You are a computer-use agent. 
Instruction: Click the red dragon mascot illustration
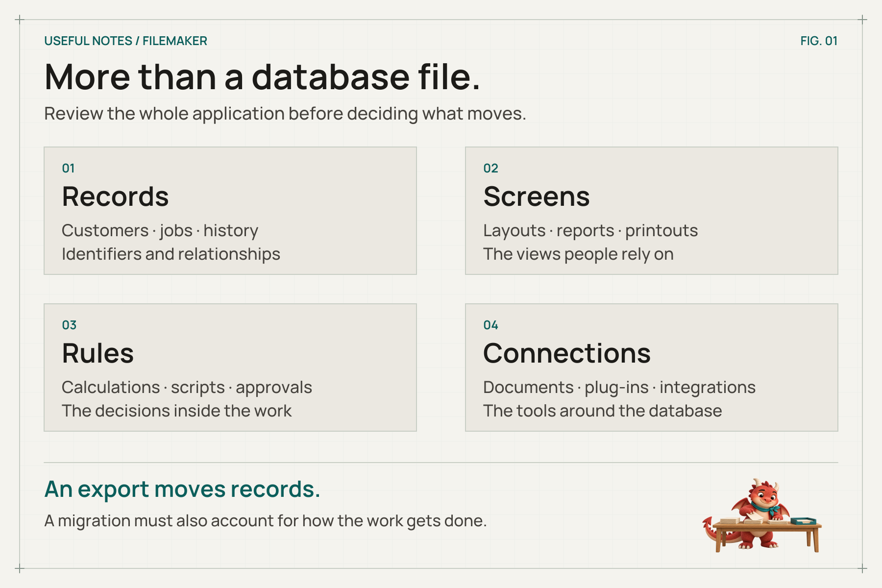(762, 515)
